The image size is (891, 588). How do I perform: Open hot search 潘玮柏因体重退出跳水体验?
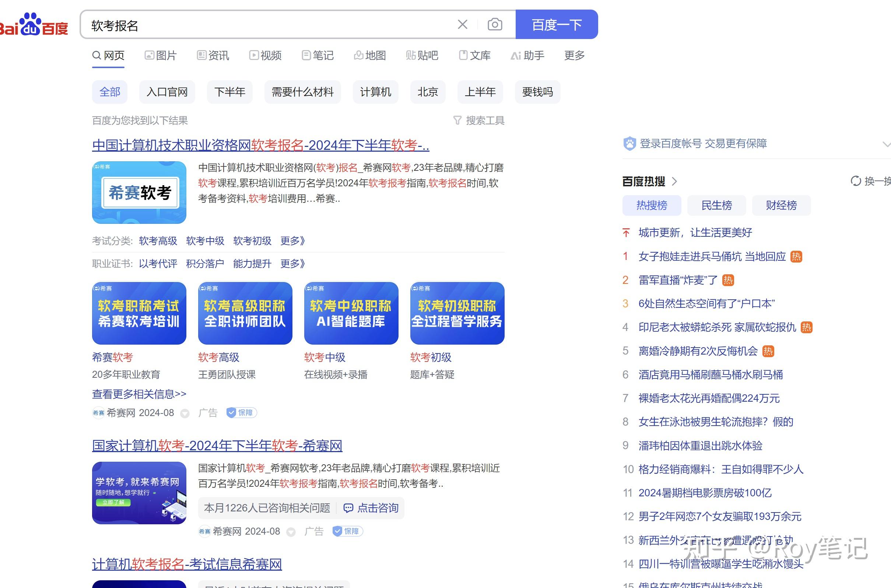701,445
